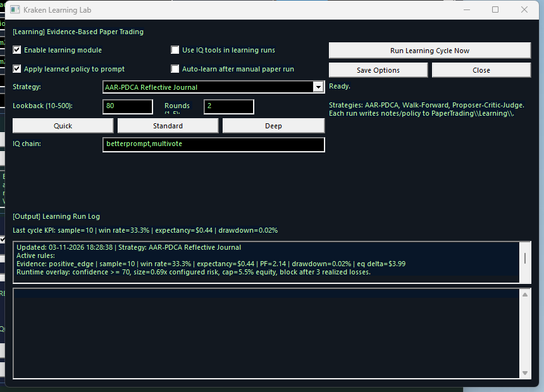Click the Standard preset button
The width and height of the screenshot is (544, 392).
[168, 125]
